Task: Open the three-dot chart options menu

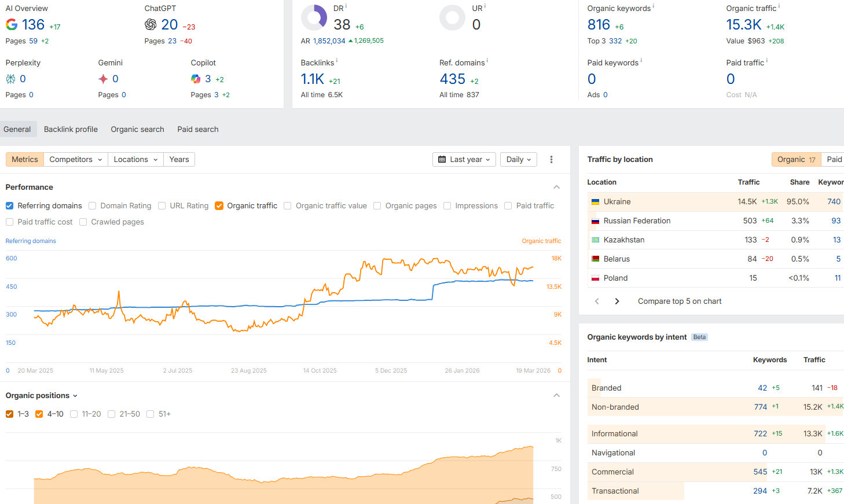Action: click(x=551, y=160)
